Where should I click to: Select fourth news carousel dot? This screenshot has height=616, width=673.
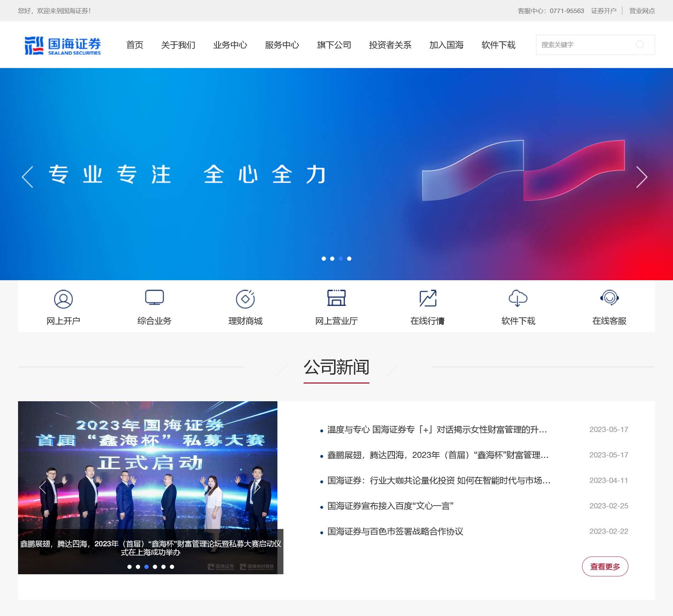click(x=155, y=567)
